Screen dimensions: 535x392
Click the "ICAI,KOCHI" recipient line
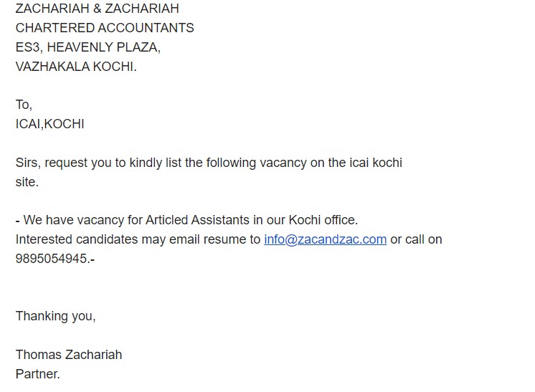point(49,124)
